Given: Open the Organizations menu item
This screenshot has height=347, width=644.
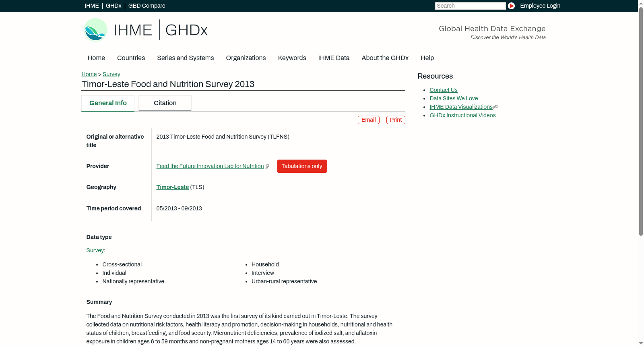Looking at the screenshot, I should [x=246, y=58].
